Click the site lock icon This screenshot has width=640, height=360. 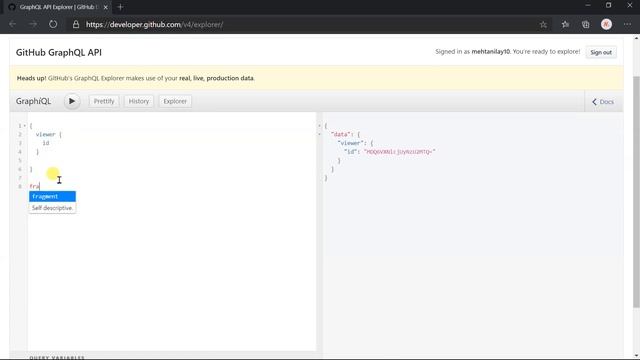76,24
